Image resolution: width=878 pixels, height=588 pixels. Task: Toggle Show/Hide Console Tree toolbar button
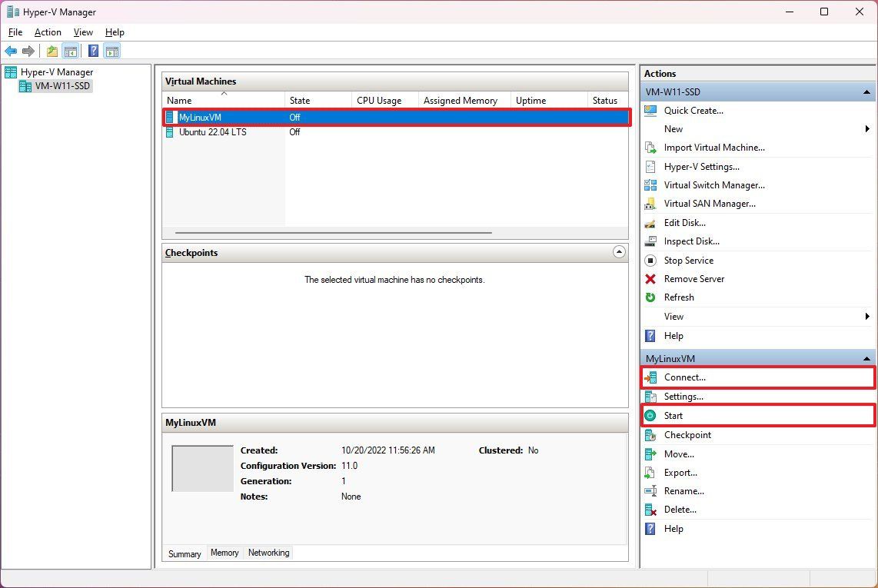tap(71, 51)
